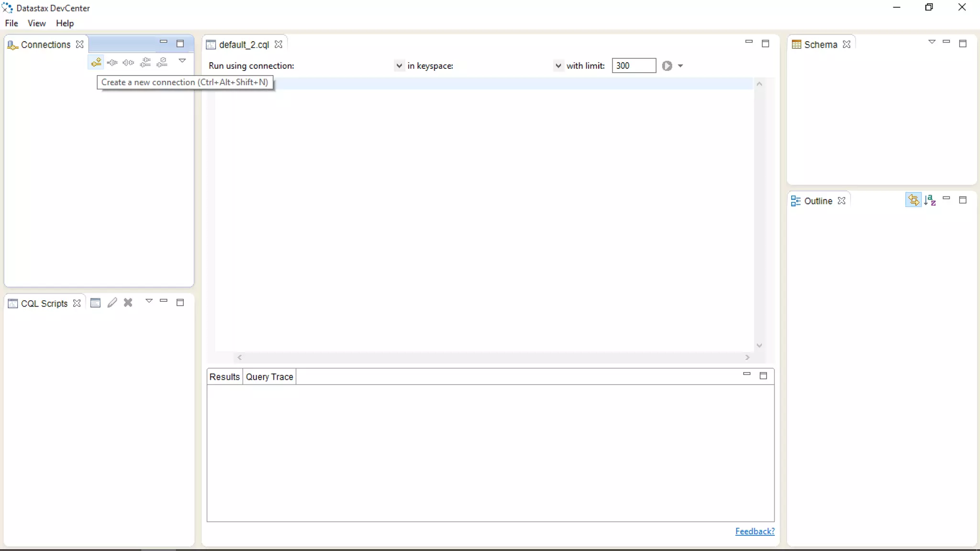
Task: Toggle Link with Editor in Outline panel
Action: tap(913, 200)
